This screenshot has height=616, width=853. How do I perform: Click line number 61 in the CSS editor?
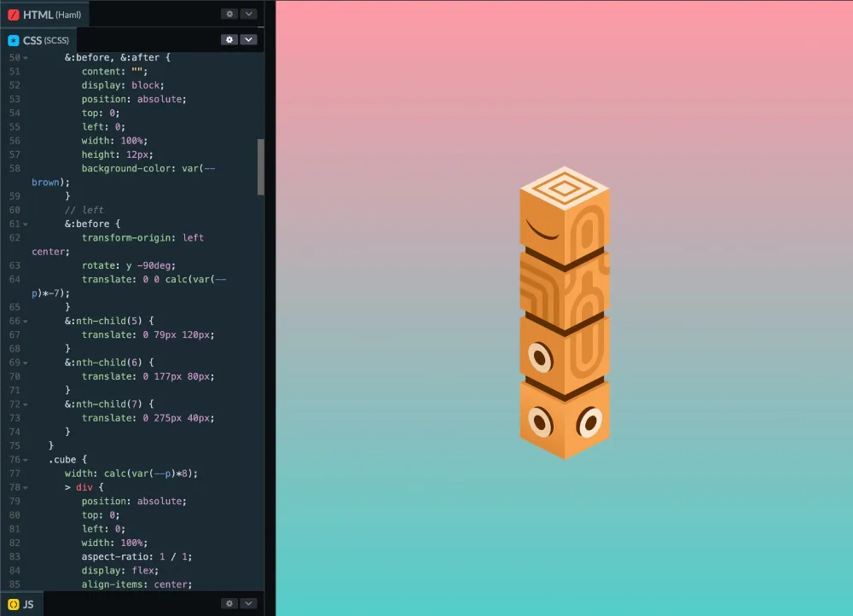(15, 224)
